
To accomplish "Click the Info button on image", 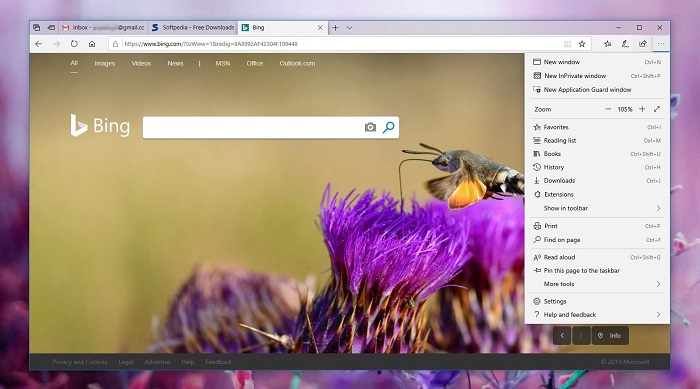I will pos(610,336).
